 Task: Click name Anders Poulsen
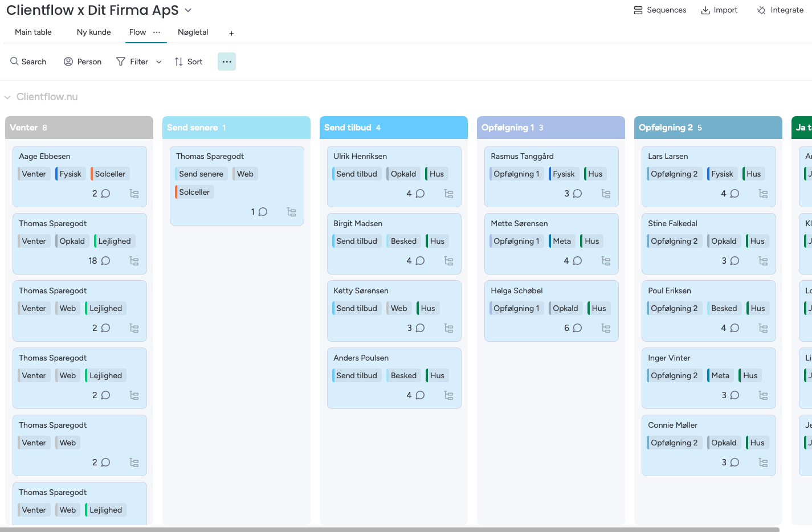coord(361,358)
